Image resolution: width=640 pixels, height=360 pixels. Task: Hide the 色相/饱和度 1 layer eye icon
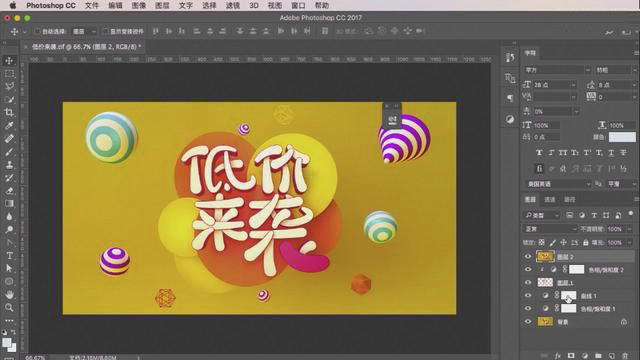(528, 309)
